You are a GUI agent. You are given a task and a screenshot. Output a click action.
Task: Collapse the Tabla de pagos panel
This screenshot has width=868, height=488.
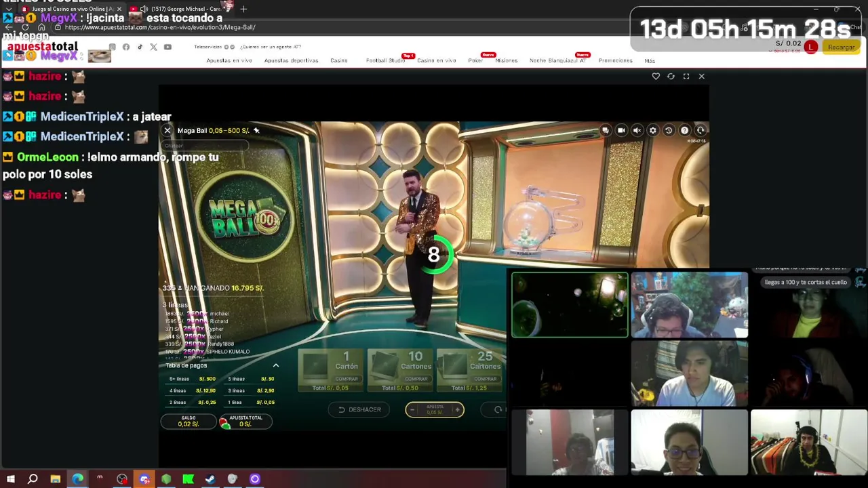pyautogui.click(x=275, y=365)
